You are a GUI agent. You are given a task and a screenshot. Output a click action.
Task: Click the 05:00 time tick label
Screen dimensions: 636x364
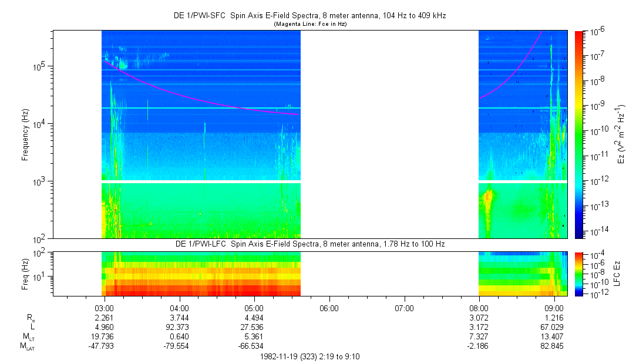tap(254, 308)
